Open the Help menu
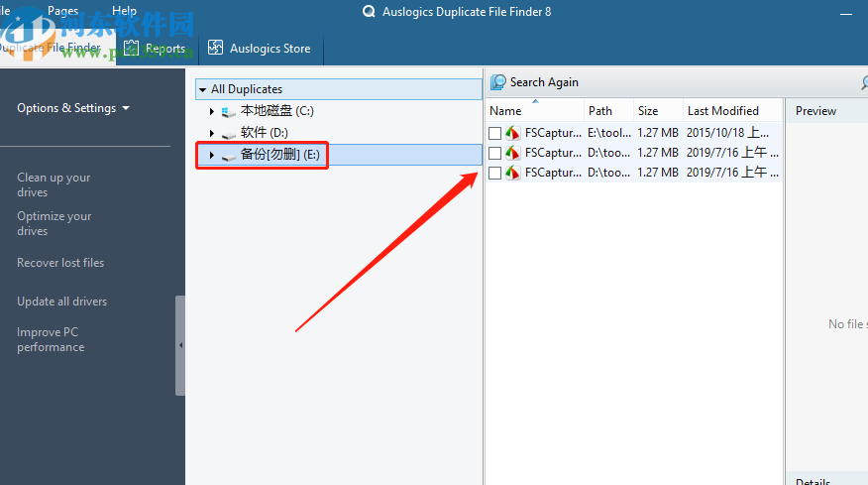This screenshot has width=868, height=485. (x=124, y=11)
